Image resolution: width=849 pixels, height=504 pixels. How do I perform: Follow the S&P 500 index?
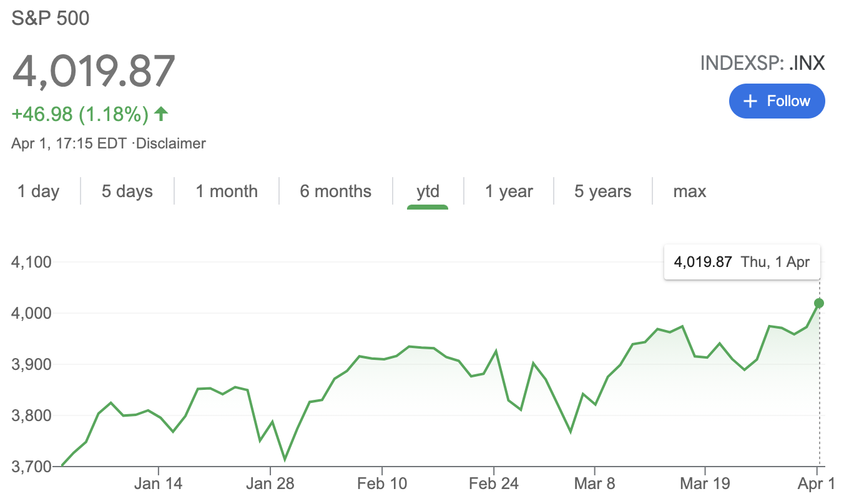click(777, 101)
